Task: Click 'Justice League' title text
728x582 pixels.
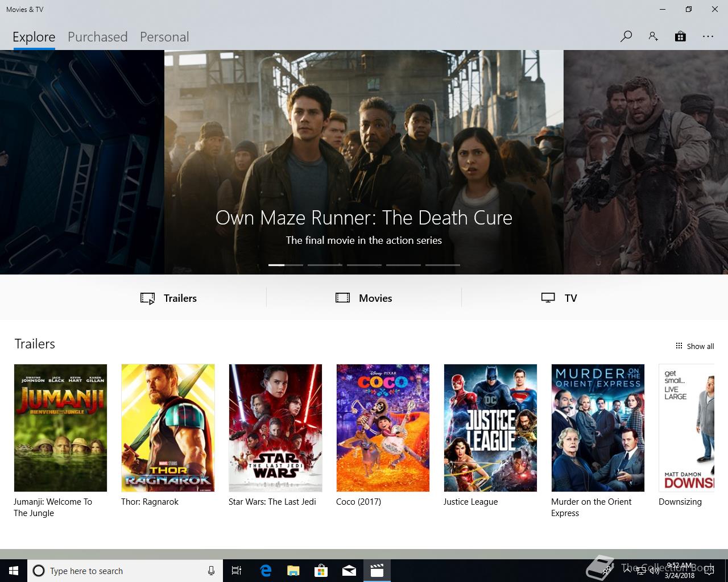Action: (470, 502)
